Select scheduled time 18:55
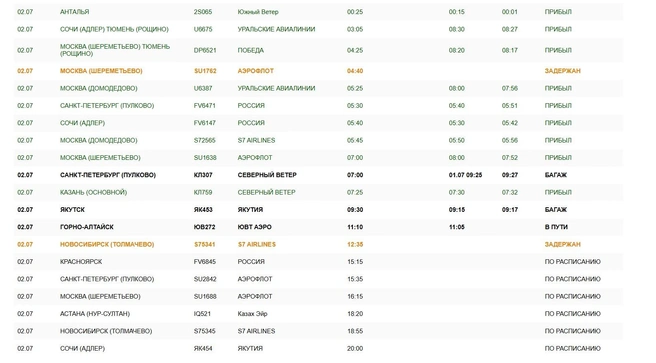 pyautogui.click(x=355, y=331)
